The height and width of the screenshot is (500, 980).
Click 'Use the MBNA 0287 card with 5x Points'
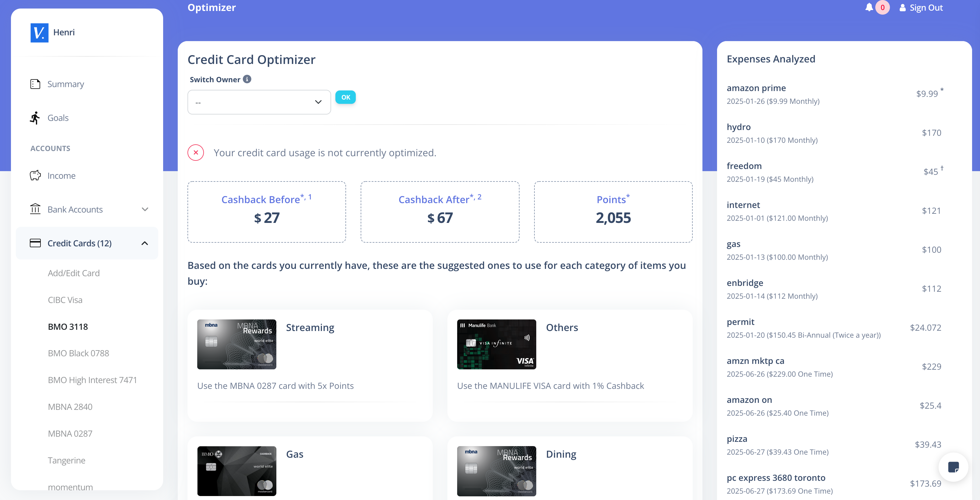click(x=275, y=386)
